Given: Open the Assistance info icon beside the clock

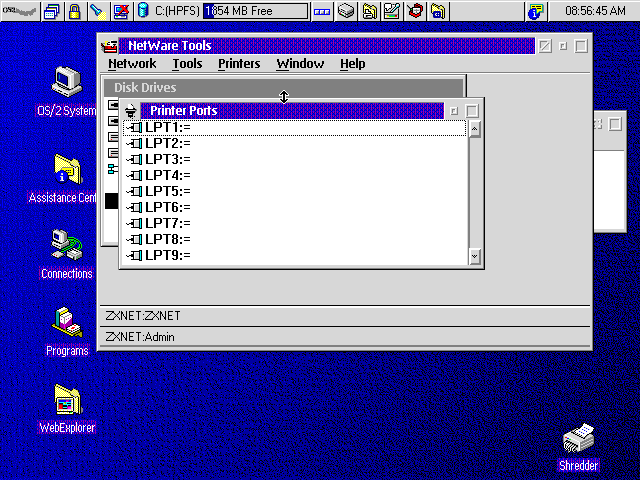Looking at the screenshot, I should tap(536, 11).
